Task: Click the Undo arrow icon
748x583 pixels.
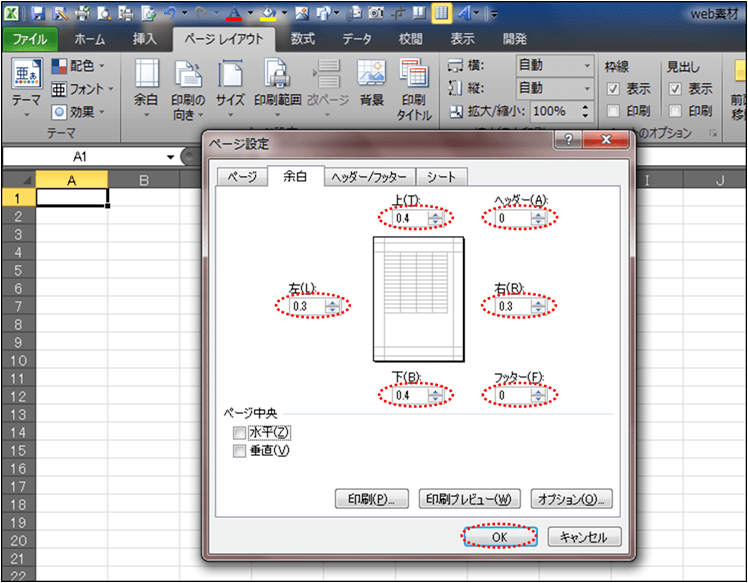Action: click(170, 14)
